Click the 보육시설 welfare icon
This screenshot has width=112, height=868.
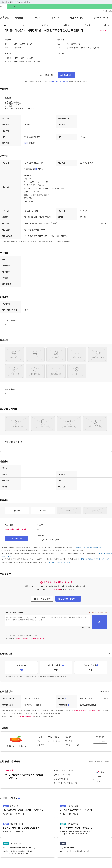point(56,371)
